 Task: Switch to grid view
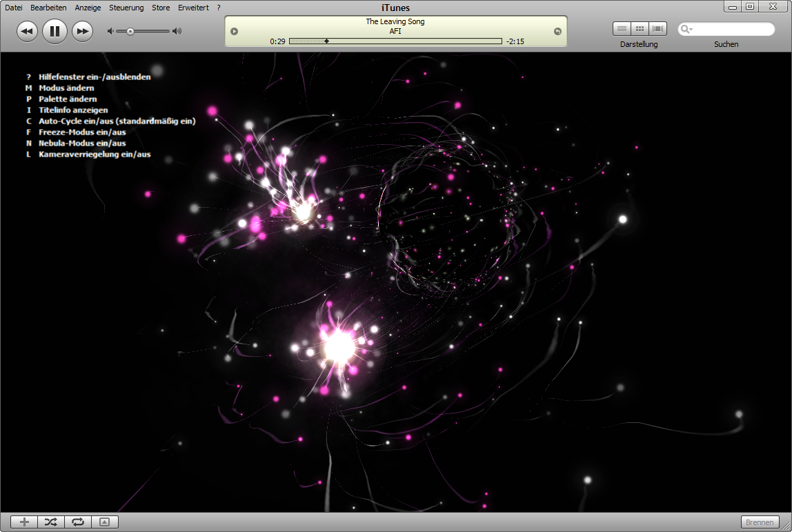coord(640,29)
